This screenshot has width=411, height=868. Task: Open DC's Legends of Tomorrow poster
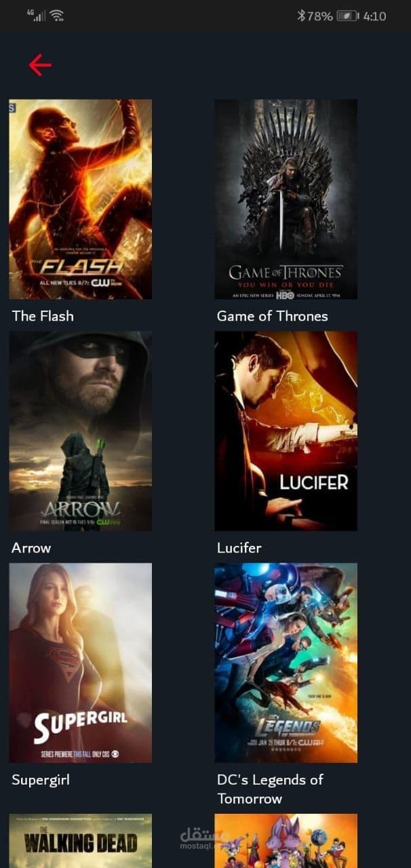tap(286, 663)
